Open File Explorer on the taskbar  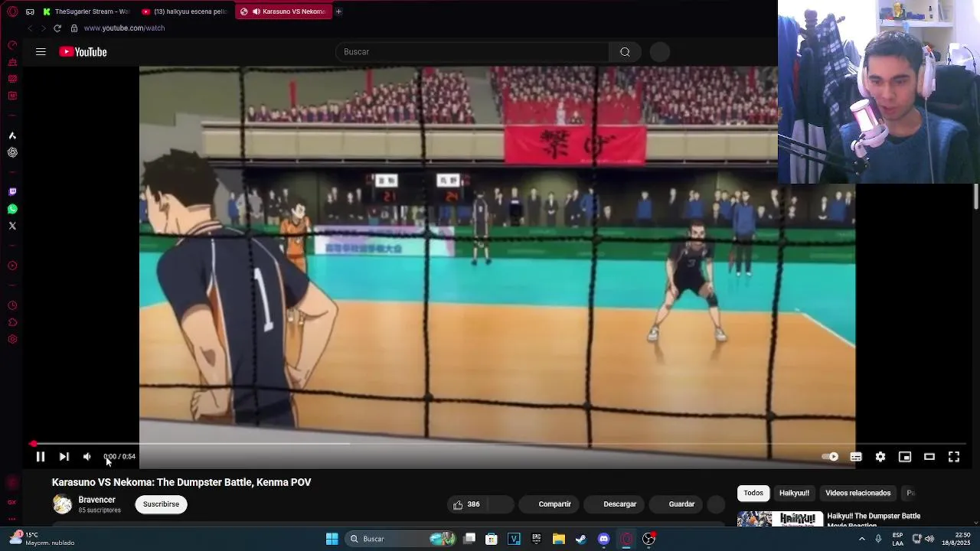click(x=559, y=540)
